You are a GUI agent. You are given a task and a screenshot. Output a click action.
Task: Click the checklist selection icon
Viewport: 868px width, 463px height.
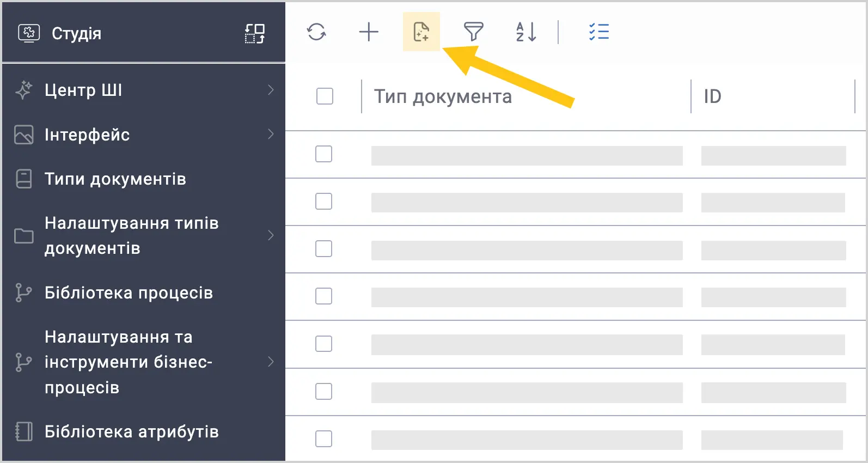tap(599, 32)
